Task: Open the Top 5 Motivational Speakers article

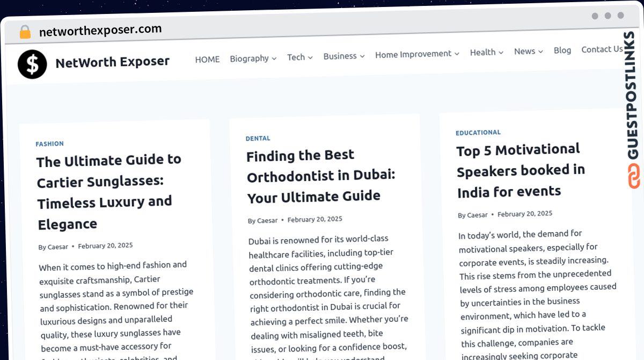Action: tap(521, 170)
